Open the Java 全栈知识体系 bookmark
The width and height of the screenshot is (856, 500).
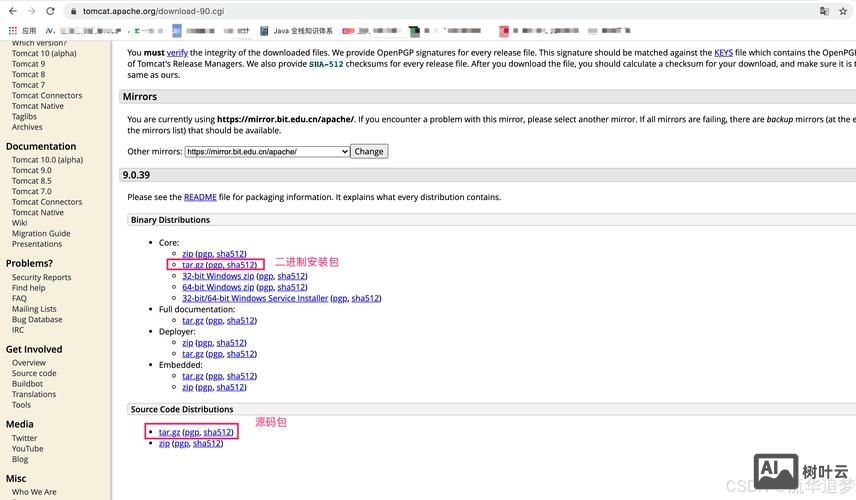[x=296, y=31]
